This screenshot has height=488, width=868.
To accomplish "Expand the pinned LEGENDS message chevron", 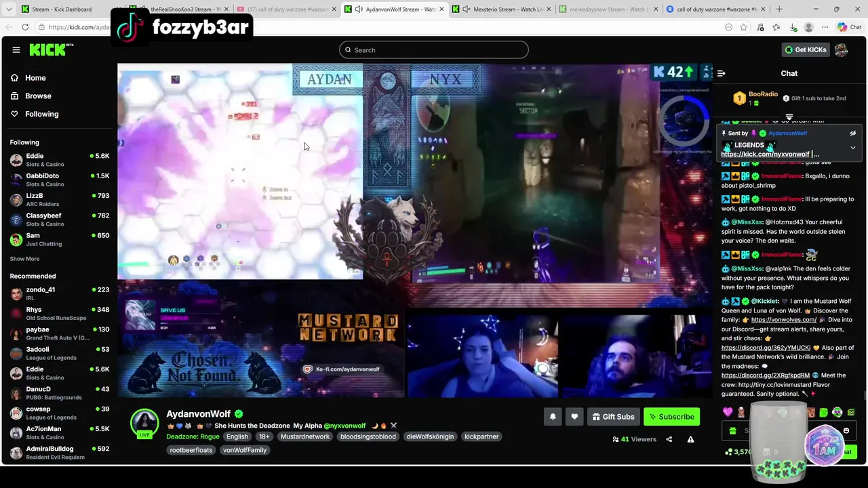I will [x=853, y=147].
